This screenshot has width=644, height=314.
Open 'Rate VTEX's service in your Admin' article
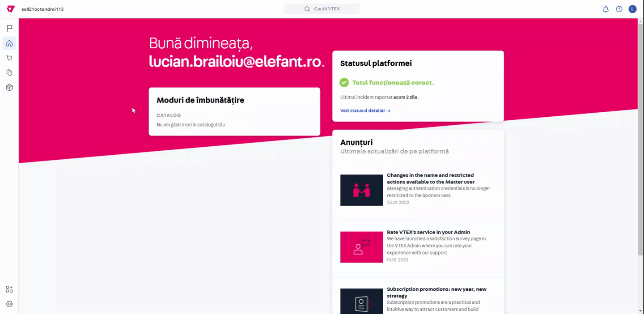(428, 232)
